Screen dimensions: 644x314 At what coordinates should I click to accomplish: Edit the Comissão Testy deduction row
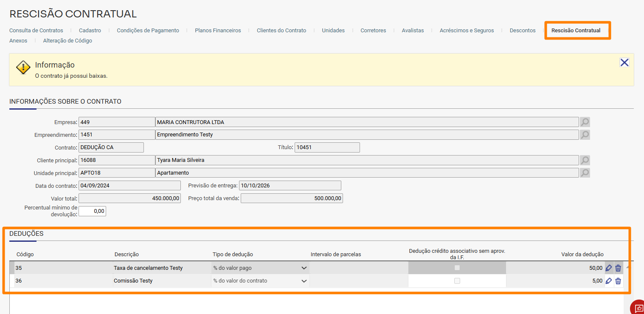[x=609, y=281]
